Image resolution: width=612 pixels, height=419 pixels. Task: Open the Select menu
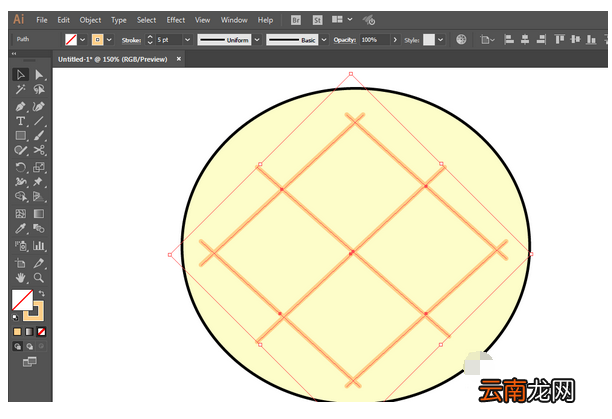point(146,20)
